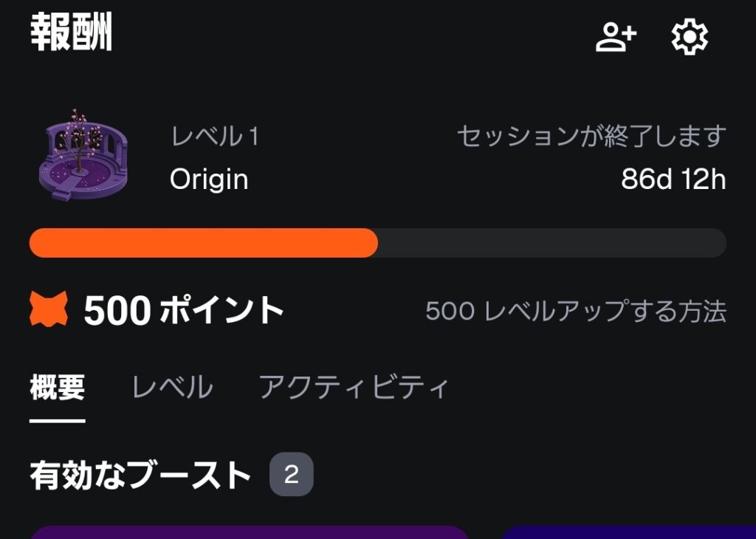The image size is (756, 539).
Task: Open the invite friend icon
Action: 616,36
